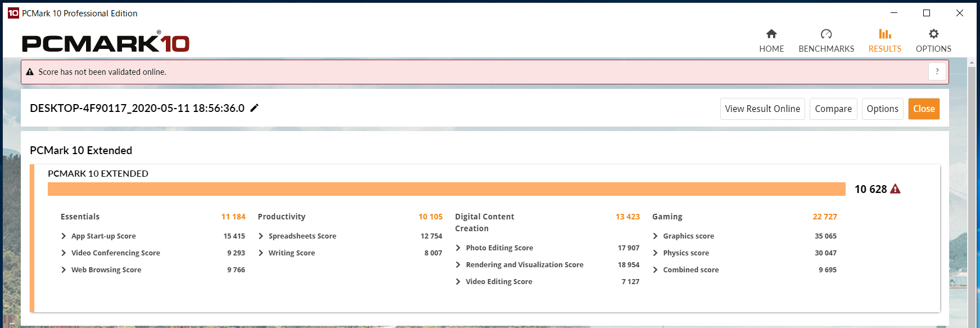The width and height of the screenshot is (980, 328).
Task: Click the Digital Content Creation heading
Action: tap(485, 222)
